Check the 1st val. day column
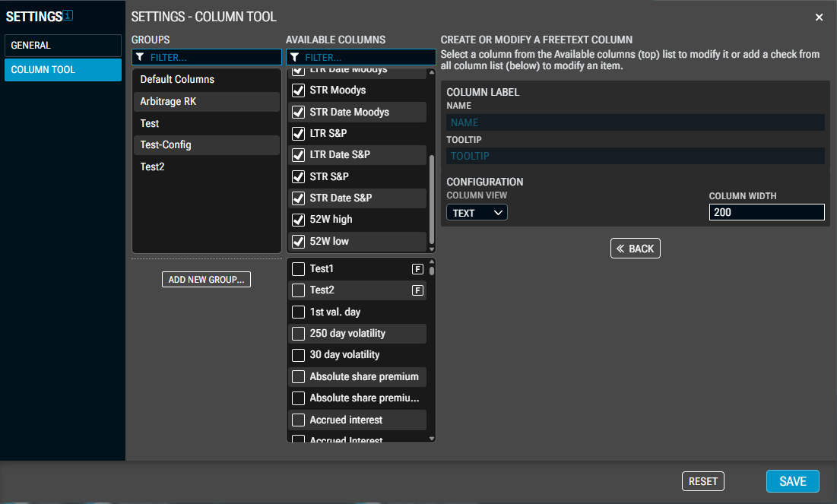Viewport: 837px width, 504px height. [x=299, y=312]
